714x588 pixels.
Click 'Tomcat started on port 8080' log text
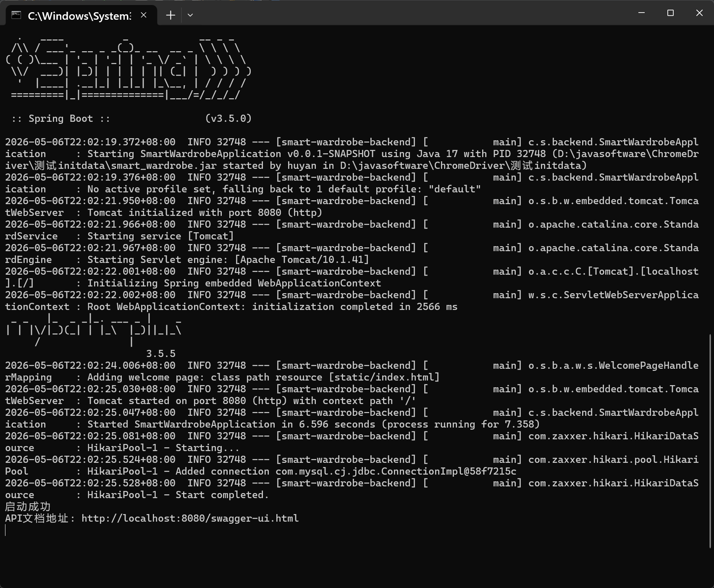coord(167,401)
